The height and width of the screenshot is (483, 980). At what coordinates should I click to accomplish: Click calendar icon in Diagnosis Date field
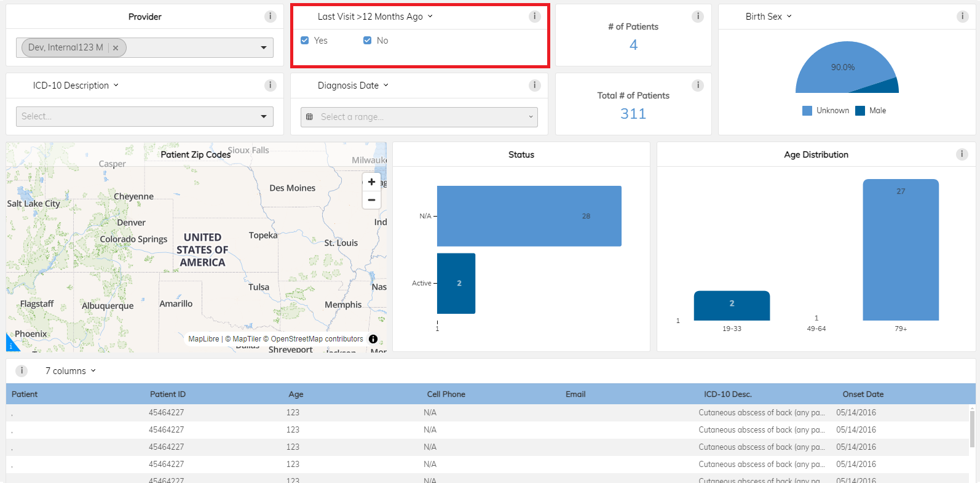coord(309,117)
